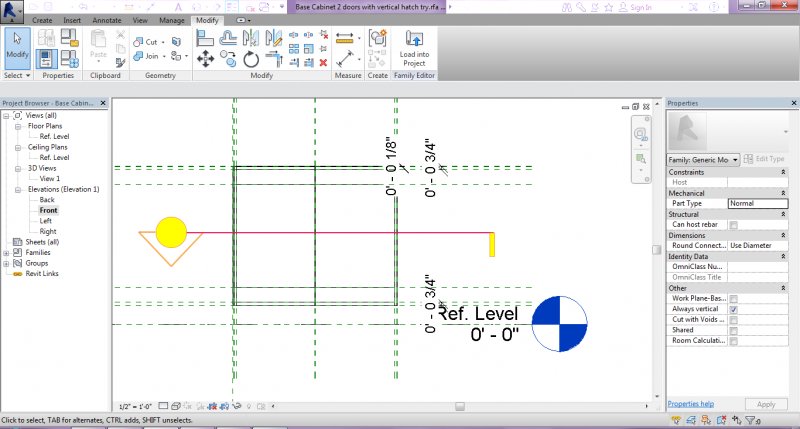Viewport: 800px width, 429px height.
Task: Click the visual style box icon in view control bar
Action: click(x=176, y=407)
